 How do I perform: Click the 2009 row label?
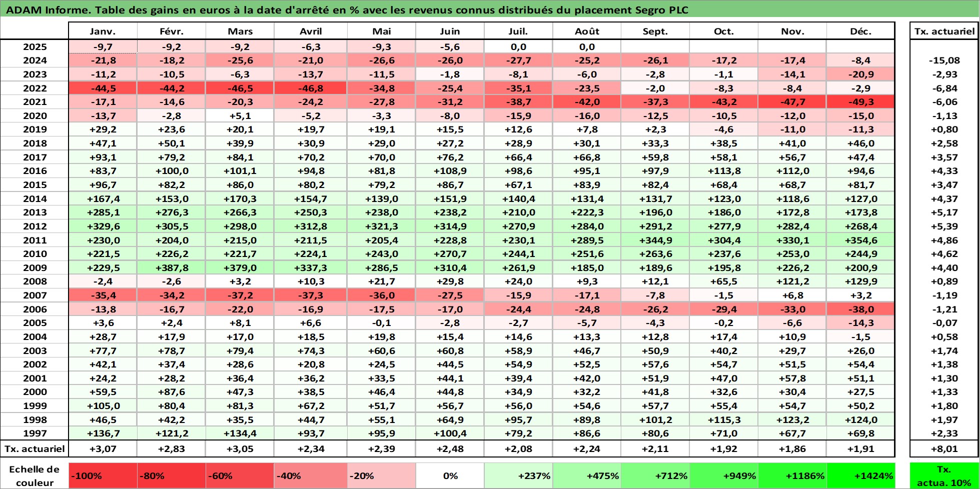point(35,268)
